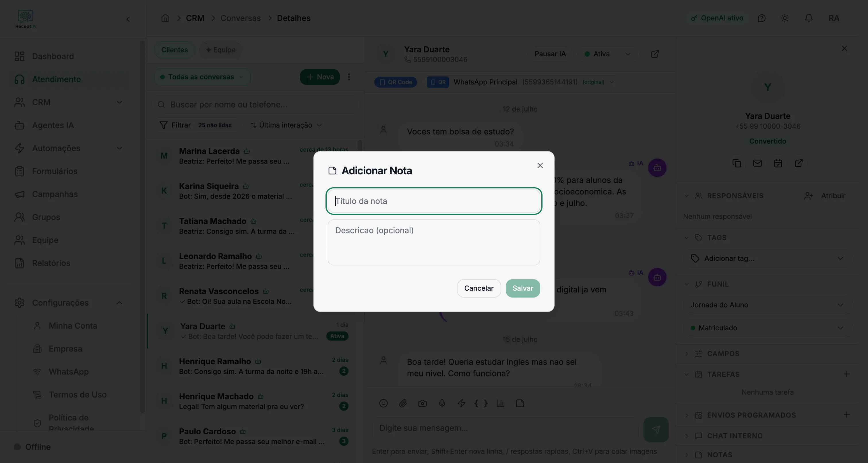Open Campanhas in sidebar

coord(69,194)
